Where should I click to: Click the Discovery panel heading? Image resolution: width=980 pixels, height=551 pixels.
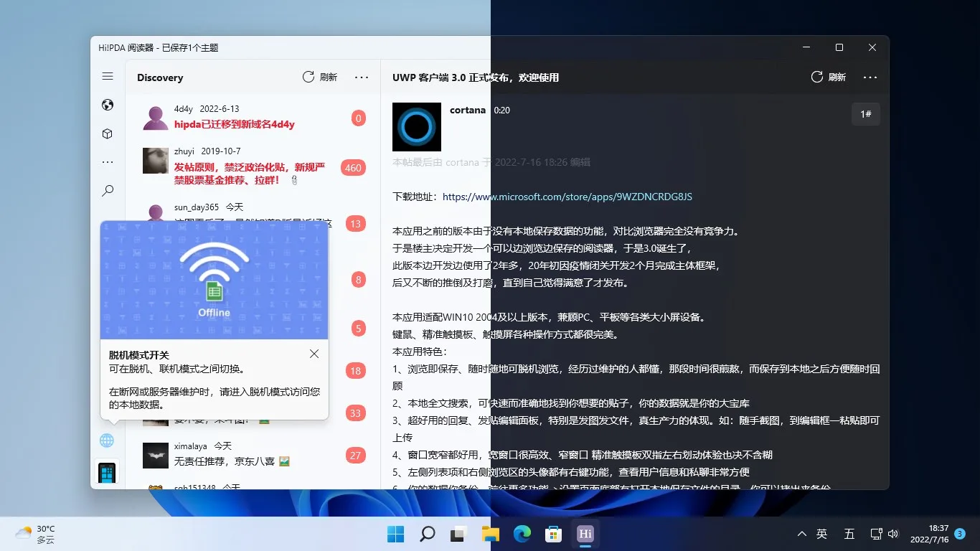point(160,77)
